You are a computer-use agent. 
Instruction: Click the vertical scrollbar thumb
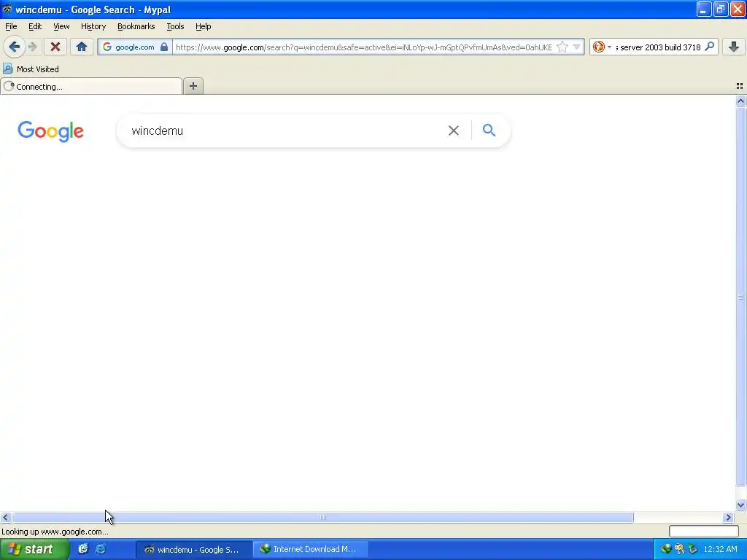coord(740,297)
